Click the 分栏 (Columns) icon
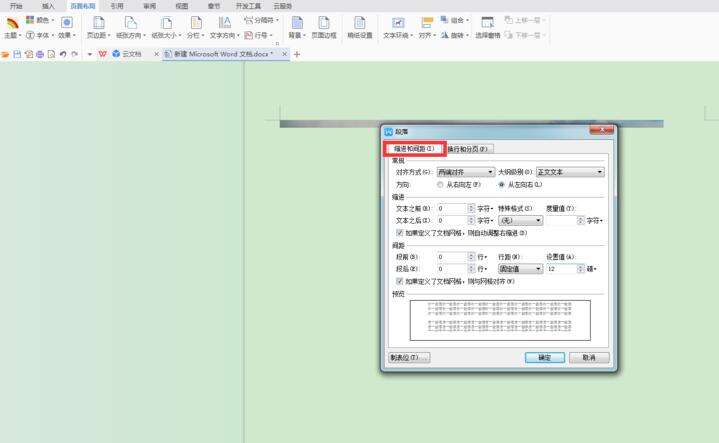 click(x=196, y=23)
